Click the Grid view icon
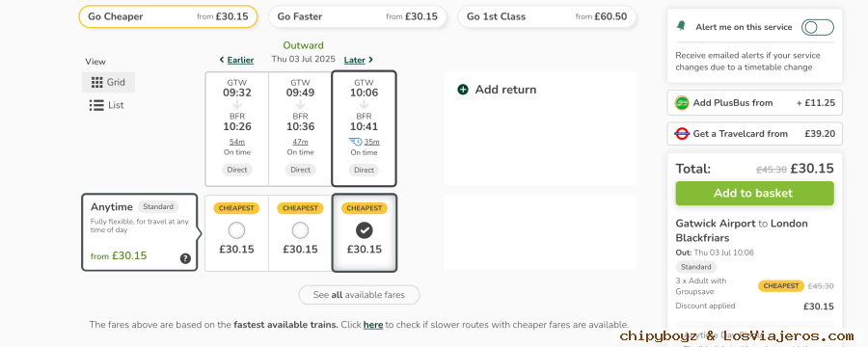The height and width of the screenshot is (347, 868). [96, 83]
